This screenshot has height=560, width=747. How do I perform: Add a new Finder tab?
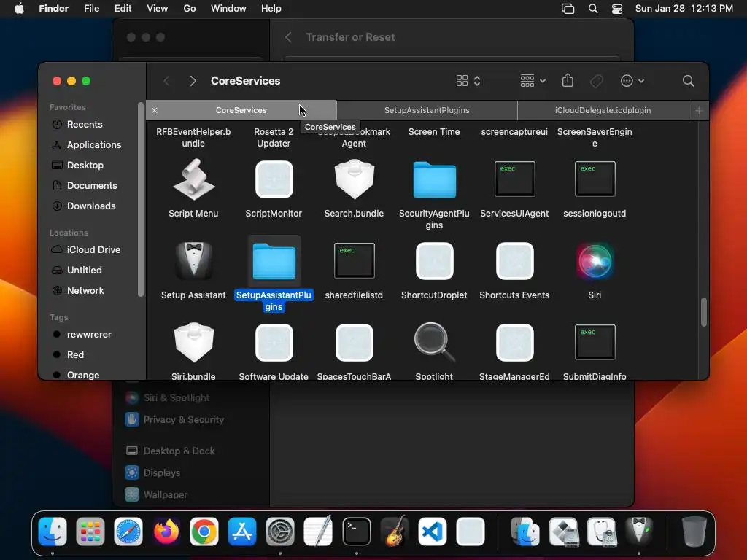pos(699,111)
